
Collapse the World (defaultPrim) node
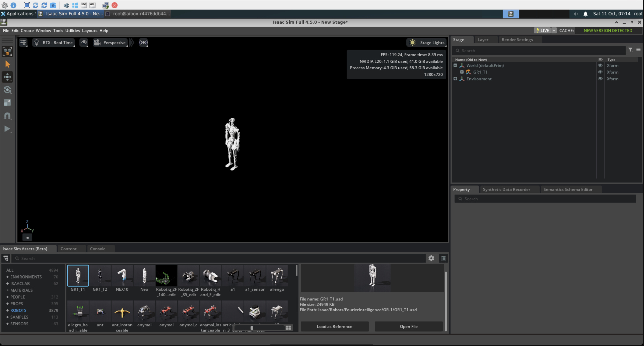tap(455, 65)
